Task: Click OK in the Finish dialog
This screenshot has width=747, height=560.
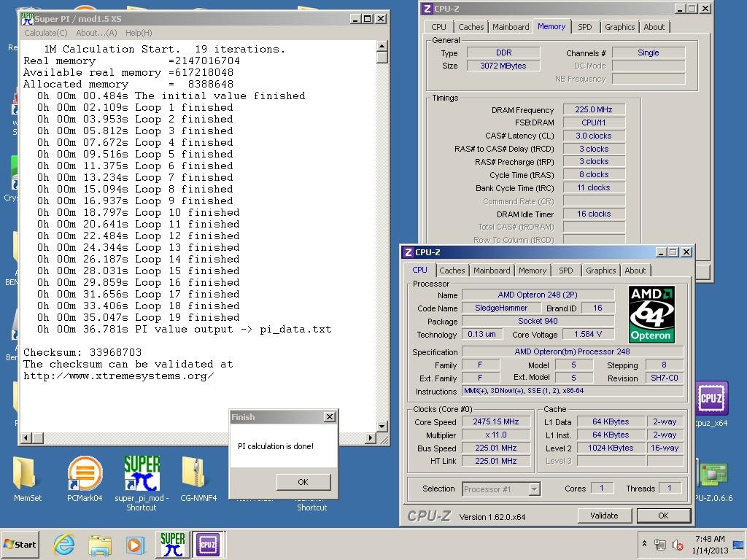Action: point(303,482)
